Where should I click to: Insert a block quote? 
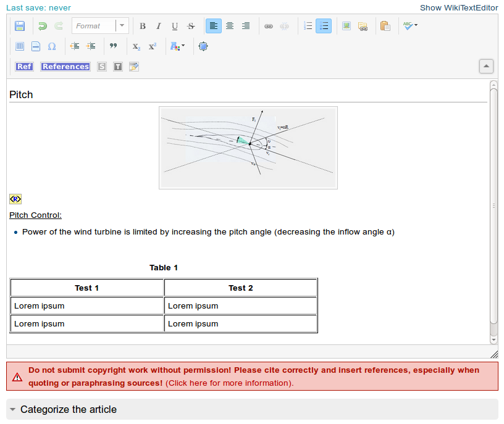click(113, 46)
